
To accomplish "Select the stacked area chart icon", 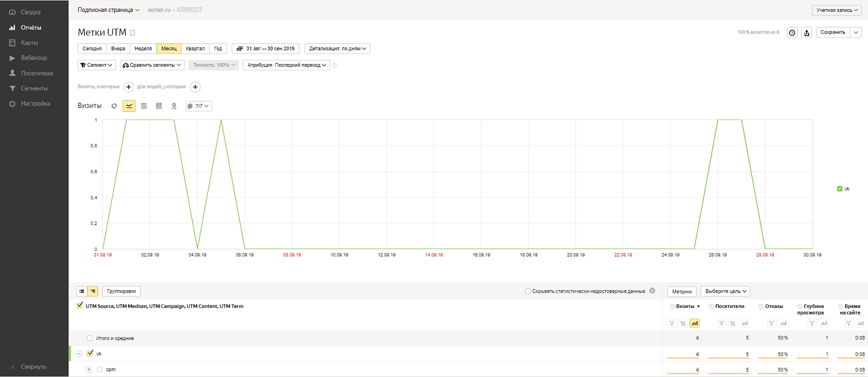I will click(x=144, y=106).
